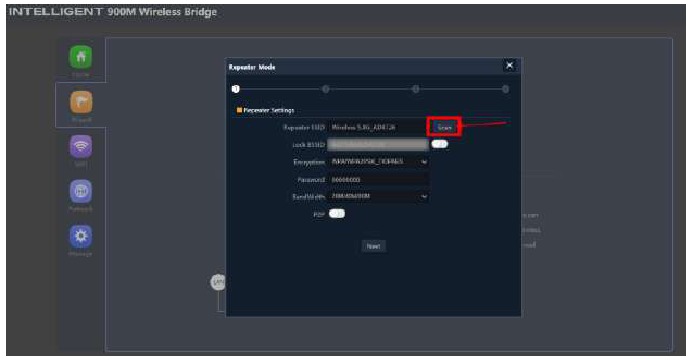694x362 pixels.
Task: Expand the Encryption dropdown
Action: click(x=378, y=162)
